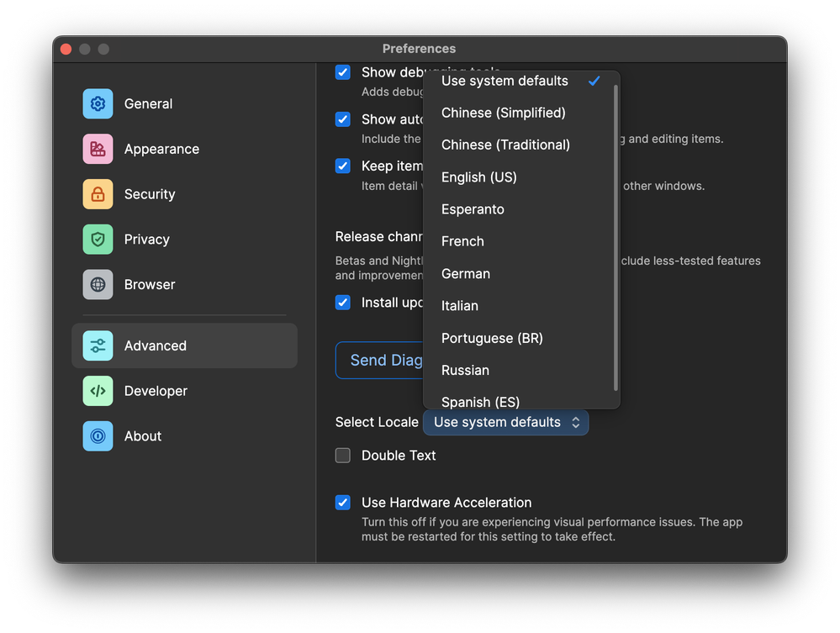
Task: Open the General settings gear icon
Action: [98, 103]
